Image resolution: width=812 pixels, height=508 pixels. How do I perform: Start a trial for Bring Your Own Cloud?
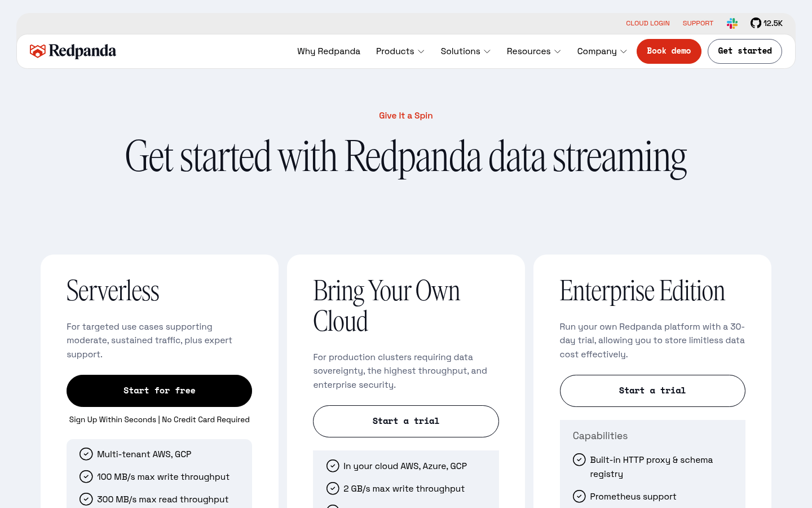406,421
